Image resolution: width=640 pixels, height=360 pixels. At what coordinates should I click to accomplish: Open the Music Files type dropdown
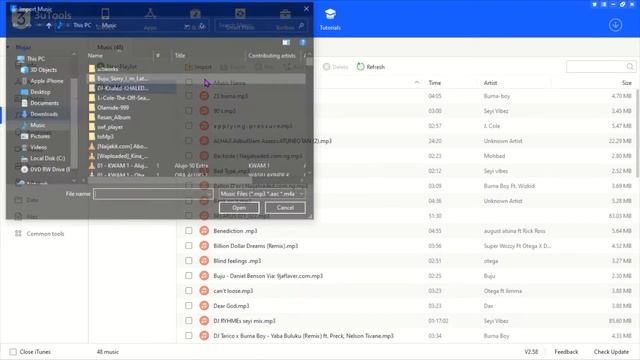tap(262, 194)
